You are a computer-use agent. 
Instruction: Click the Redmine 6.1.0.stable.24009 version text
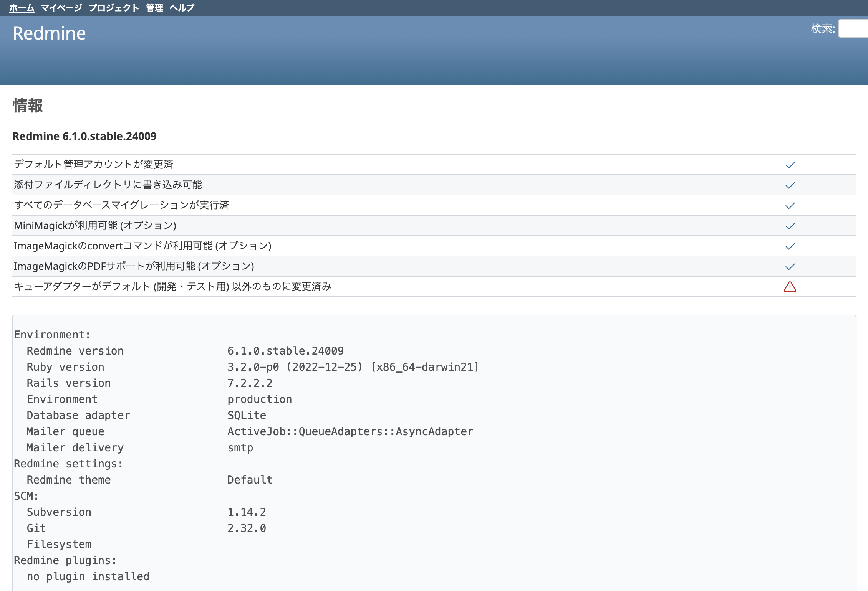point(84,136)
